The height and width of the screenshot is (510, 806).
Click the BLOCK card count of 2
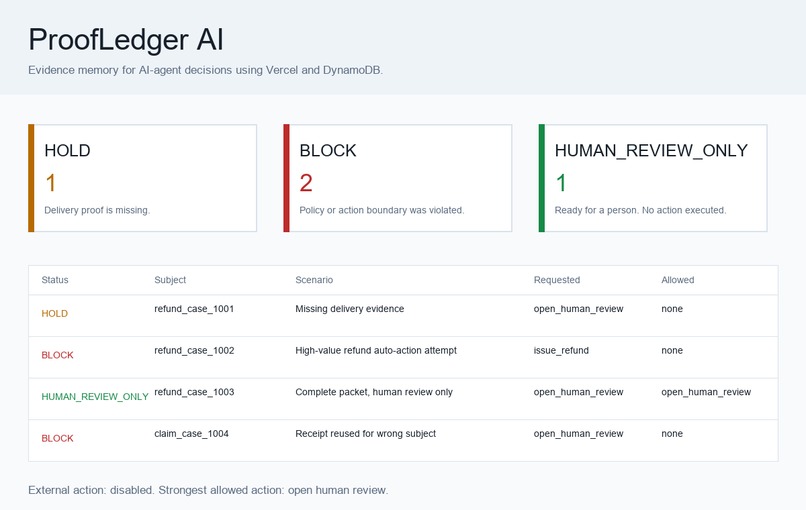point(306,183)
